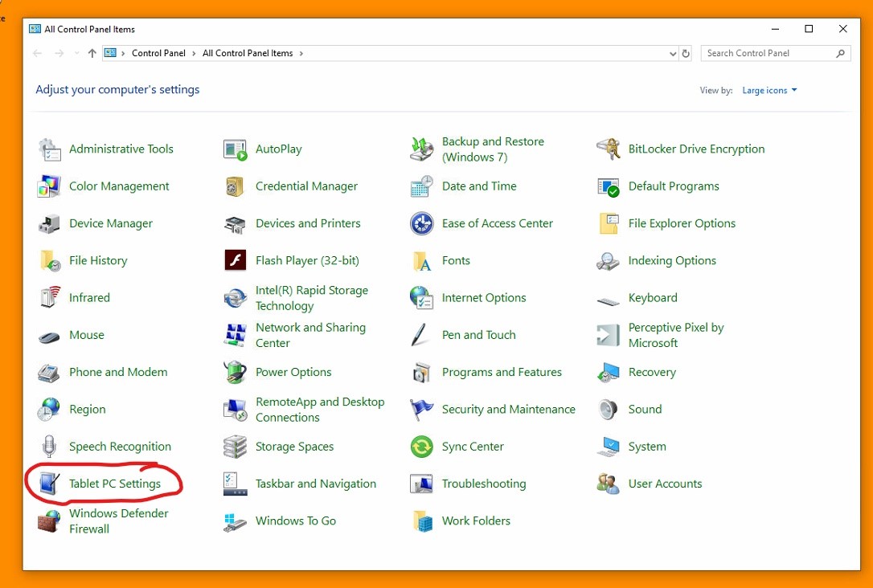Click the User Accounts link
The image size is (873, 588).
pyautogui.click(x=665, y=484)
